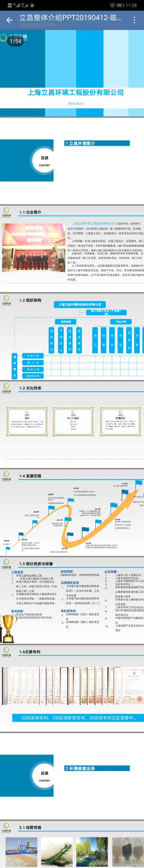
Task: Tap the 专业公司 box in org chart
Action: [121, 322]
